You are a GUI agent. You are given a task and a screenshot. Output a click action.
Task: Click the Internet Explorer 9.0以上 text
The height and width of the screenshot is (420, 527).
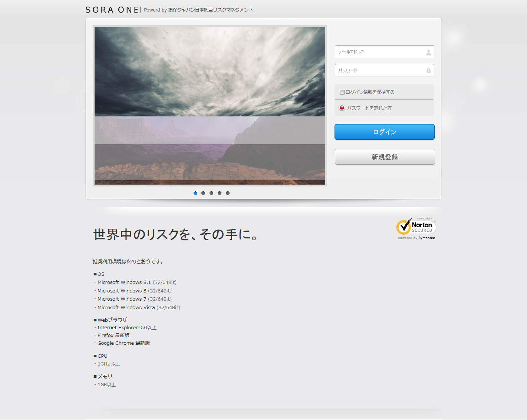125,328
